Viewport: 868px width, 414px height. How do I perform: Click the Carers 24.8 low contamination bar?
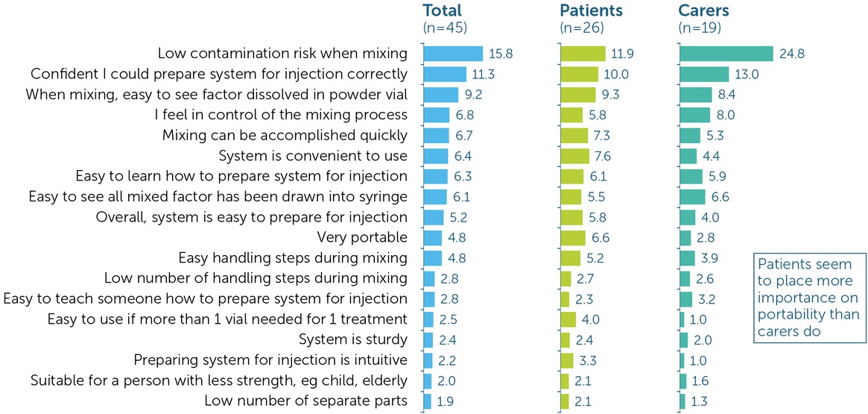pos(726,54)
